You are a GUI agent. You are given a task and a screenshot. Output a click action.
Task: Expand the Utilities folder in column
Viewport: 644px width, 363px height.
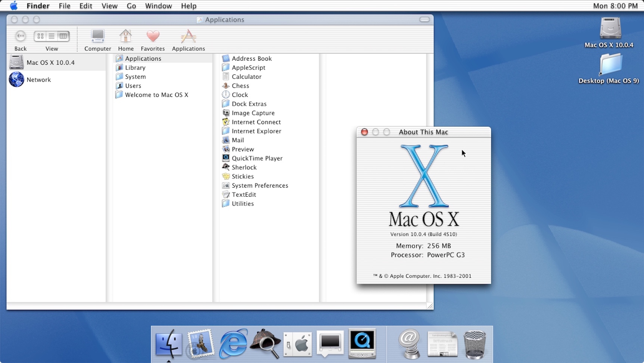(x=243, y=204)
